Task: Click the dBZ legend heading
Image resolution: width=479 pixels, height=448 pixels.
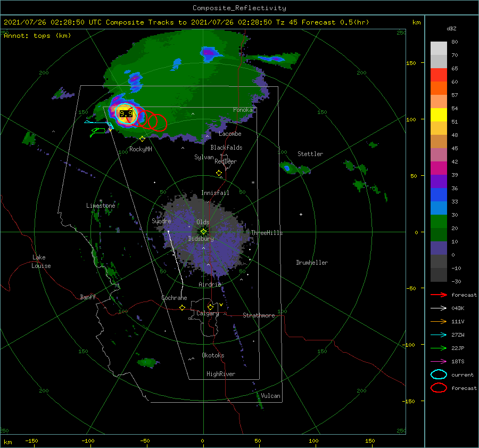Action: tap(451, 29)
